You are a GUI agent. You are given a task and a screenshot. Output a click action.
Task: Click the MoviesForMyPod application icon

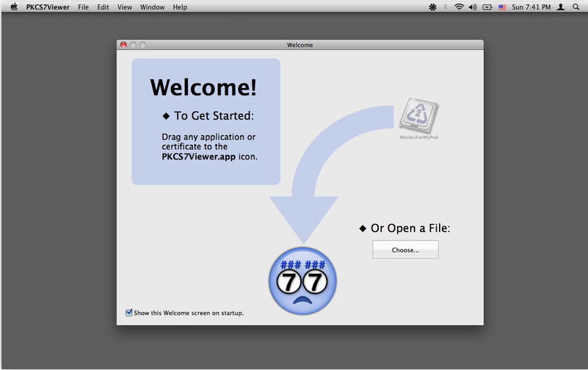coord(418,115)
